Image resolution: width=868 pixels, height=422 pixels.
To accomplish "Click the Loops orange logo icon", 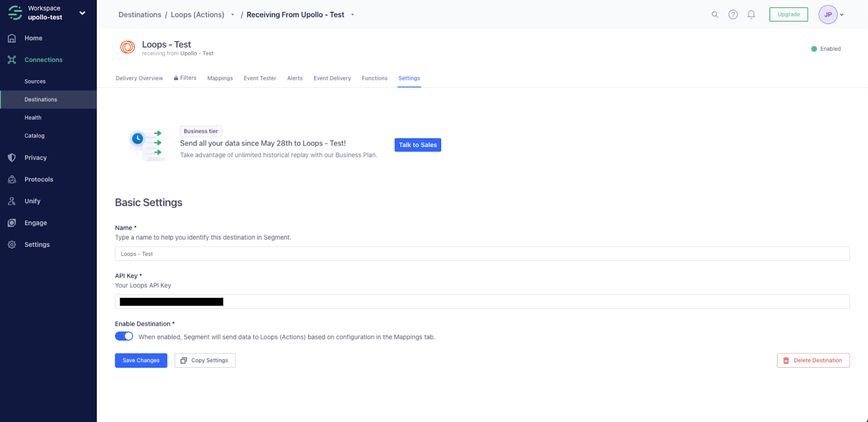I will click(x=127, y=47).
